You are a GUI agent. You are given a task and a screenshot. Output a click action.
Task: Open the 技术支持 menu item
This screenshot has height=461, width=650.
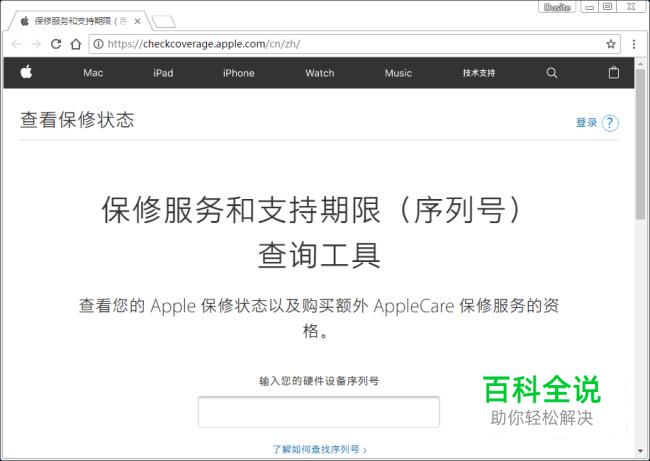point(479,73)
